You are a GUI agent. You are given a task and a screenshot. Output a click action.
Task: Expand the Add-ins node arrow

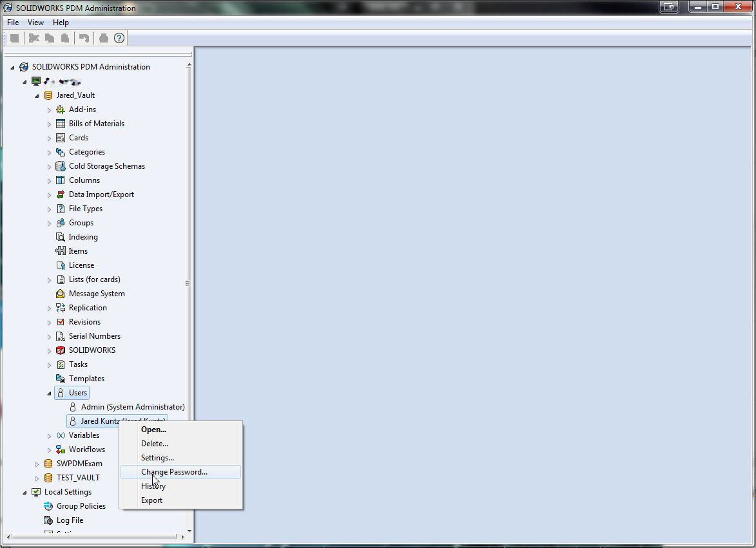click(49, 109)
